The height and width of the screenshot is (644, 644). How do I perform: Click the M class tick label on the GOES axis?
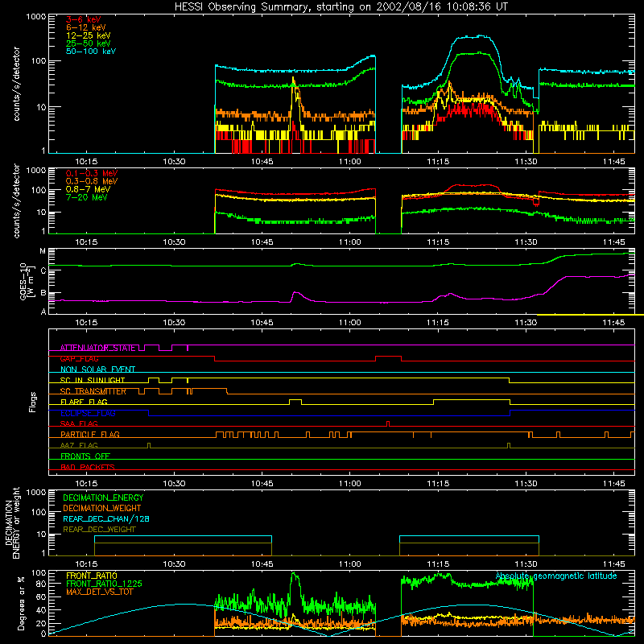(43, 251)
